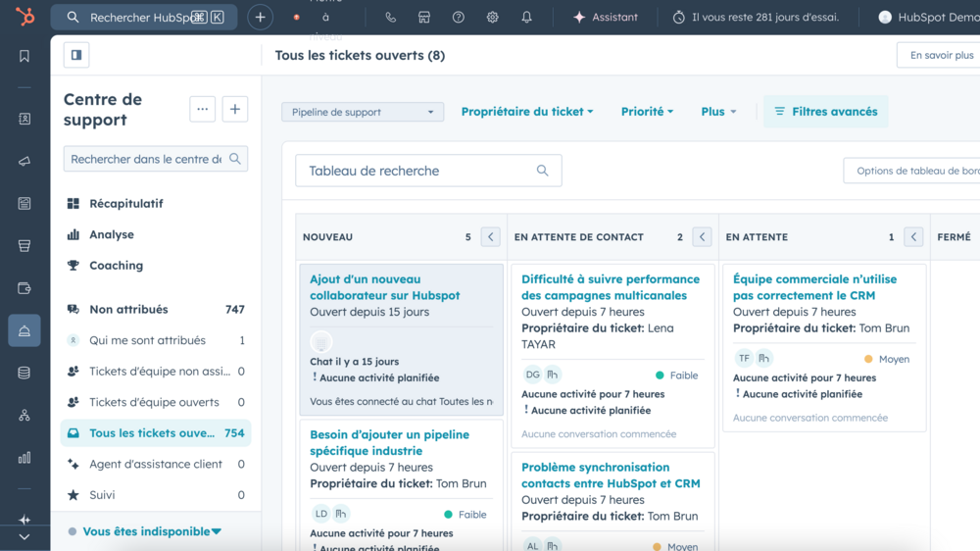Open the Automation workflows icon in left rail
The height and width of the screenshot is (551, 980).
point(24,416)
